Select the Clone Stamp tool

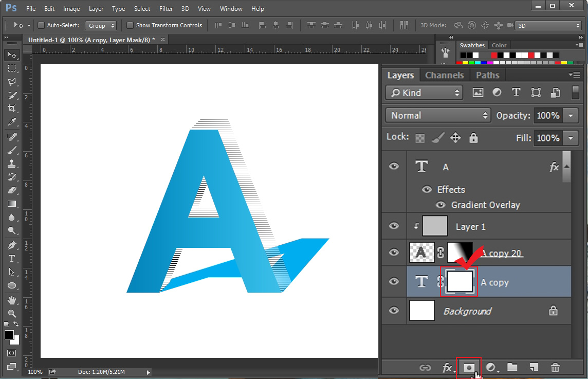12,164
